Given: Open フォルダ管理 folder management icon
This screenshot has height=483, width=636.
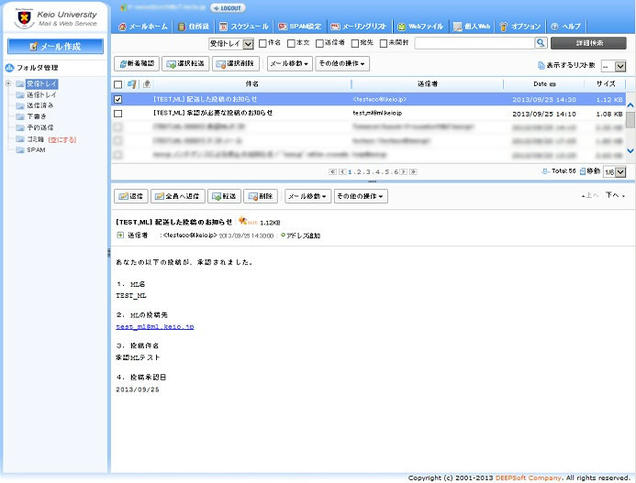Looking at the screenshot, I should pos(10,68).
